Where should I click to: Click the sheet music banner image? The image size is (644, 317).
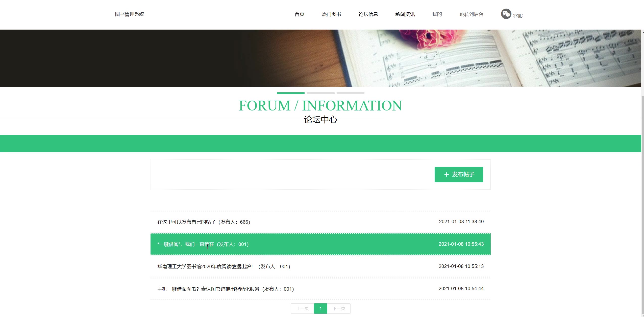(320, 58)
